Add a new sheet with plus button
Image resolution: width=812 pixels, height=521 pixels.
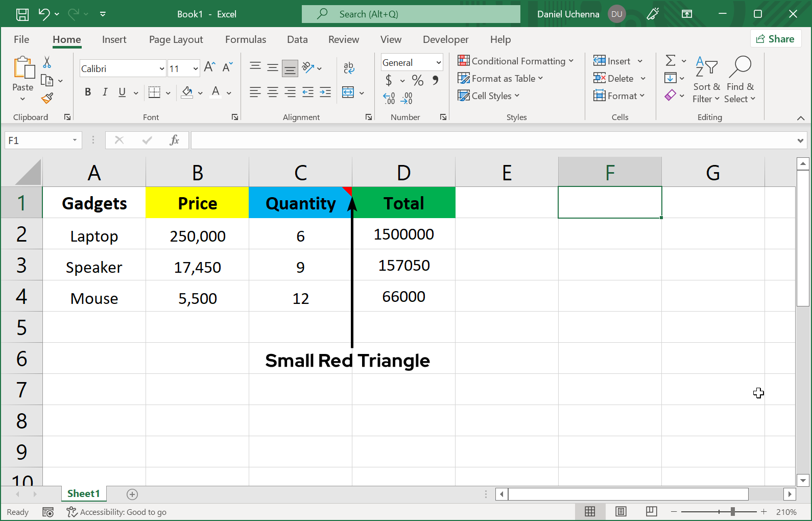[132, 494]
